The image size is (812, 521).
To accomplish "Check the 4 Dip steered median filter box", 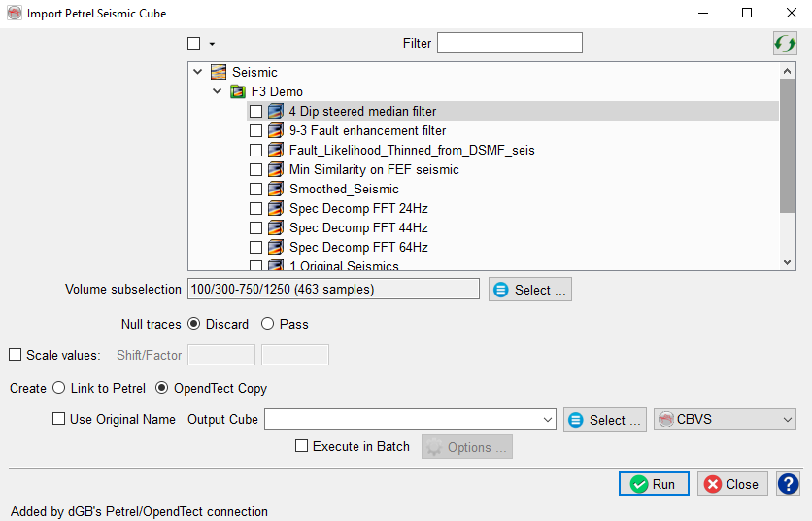I will [x=255, y=111].
